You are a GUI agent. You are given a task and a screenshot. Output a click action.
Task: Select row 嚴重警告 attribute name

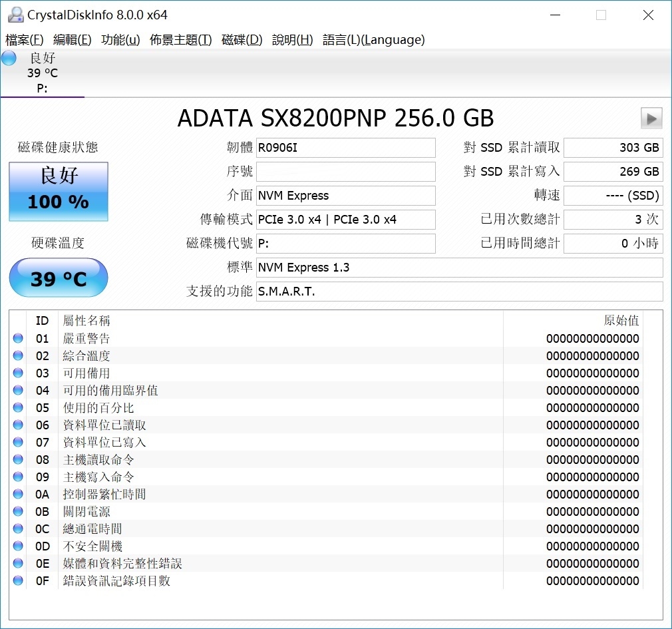(x=86, y=338)
